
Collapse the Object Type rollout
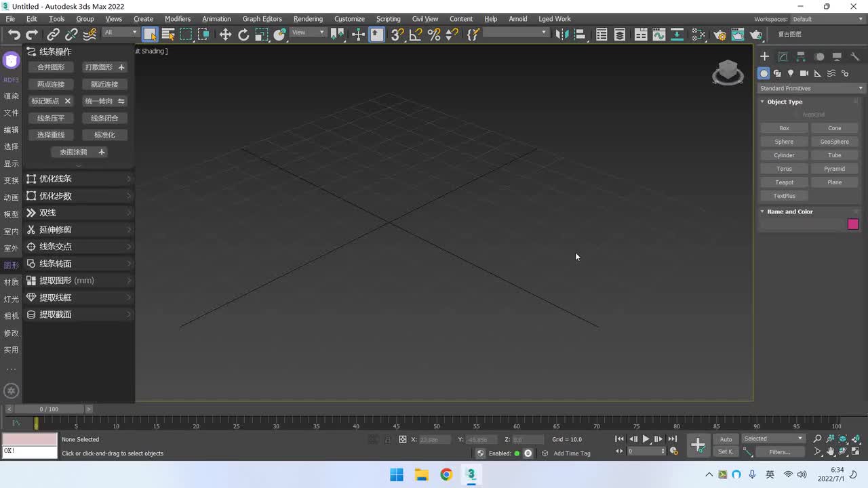785,102
